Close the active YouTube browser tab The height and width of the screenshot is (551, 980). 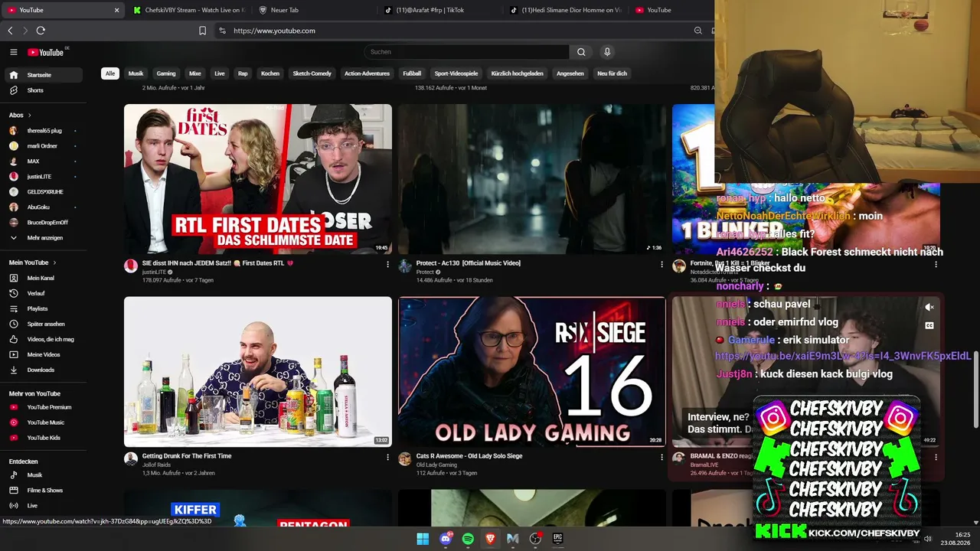click(116, 10)
